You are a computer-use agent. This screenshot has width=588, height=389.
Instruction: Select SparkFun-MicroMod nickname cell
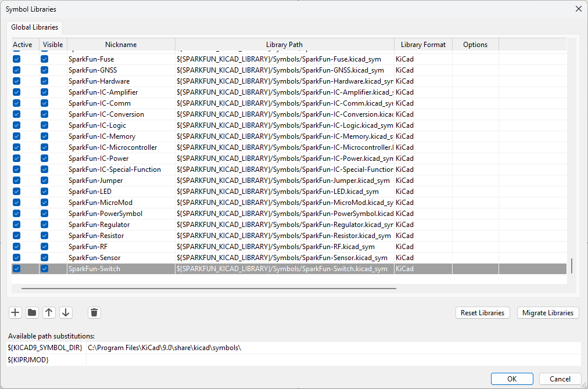tap(121, 203)
